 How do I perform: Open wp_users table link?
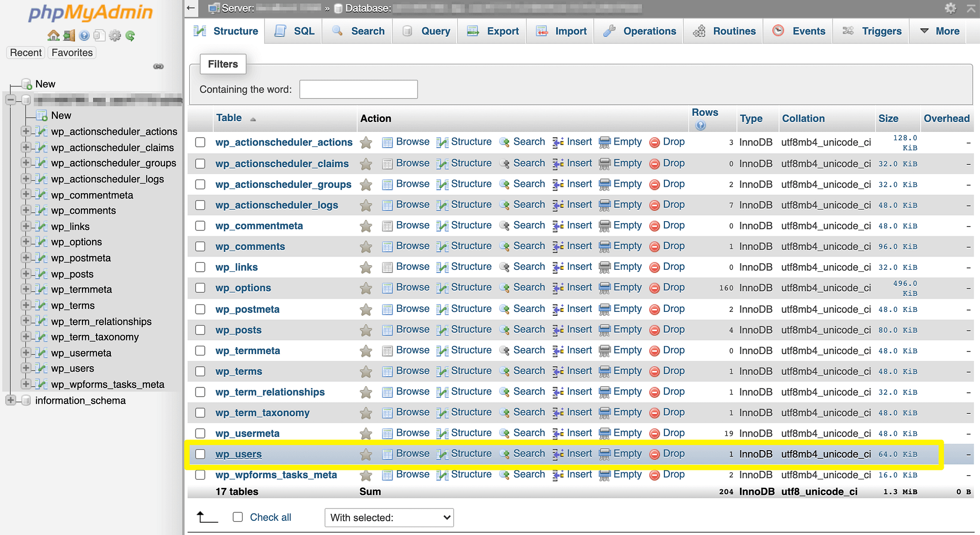coord(238,454)
